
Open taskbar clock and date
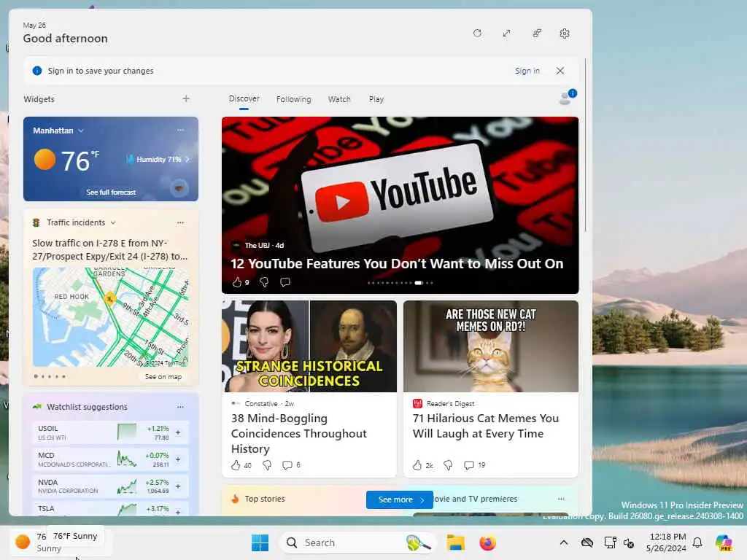[x=666, y=542]
